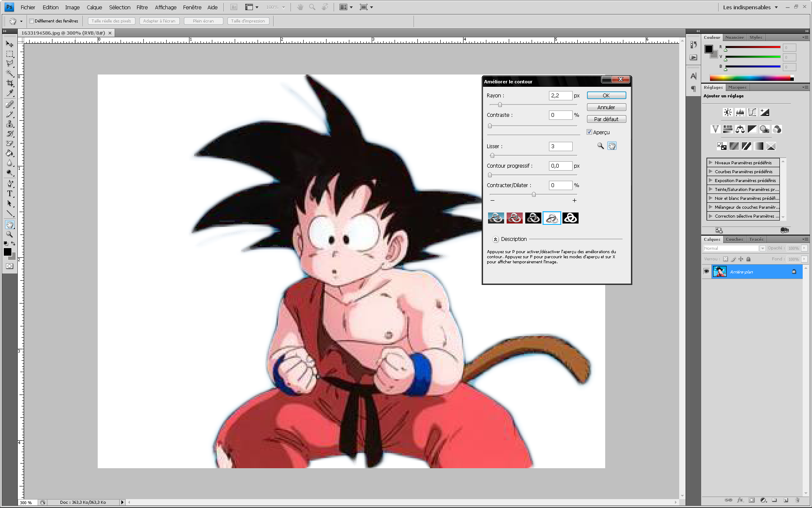
Task: Select the Clone Stamp tool
Action: pos(9,124)
